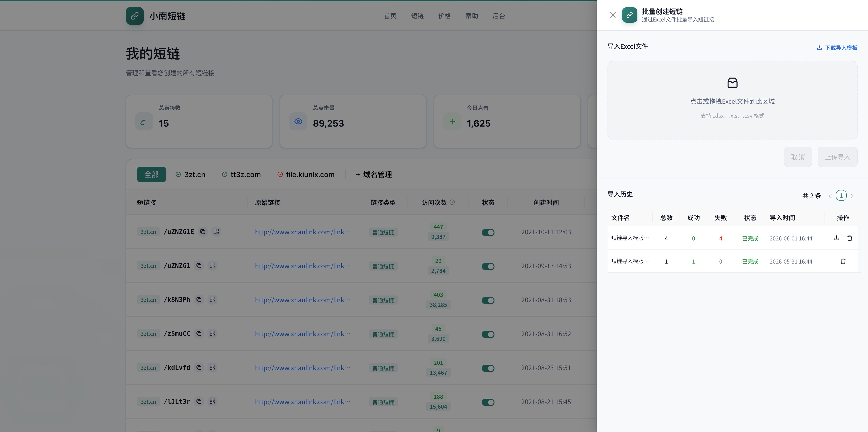868x432 pixels.
Task: Toggle status switch for /uZNZG1E
Action: [488, 232]
